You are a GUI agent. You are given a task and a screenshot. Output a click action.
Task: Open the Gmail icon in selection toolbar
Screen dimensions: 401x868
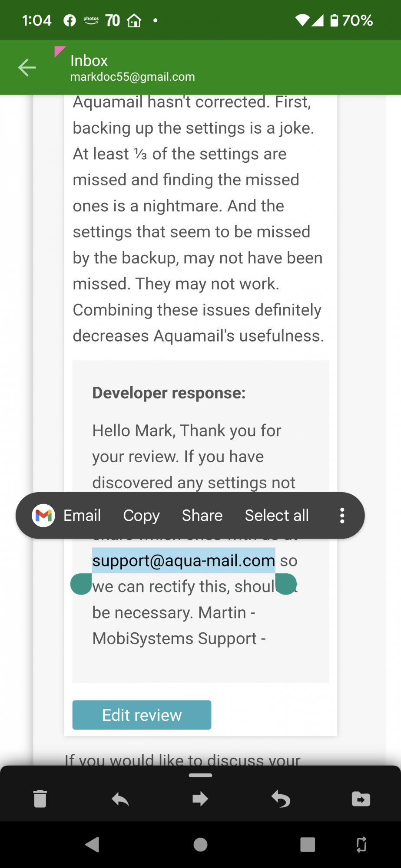click(x=43, y=516)
